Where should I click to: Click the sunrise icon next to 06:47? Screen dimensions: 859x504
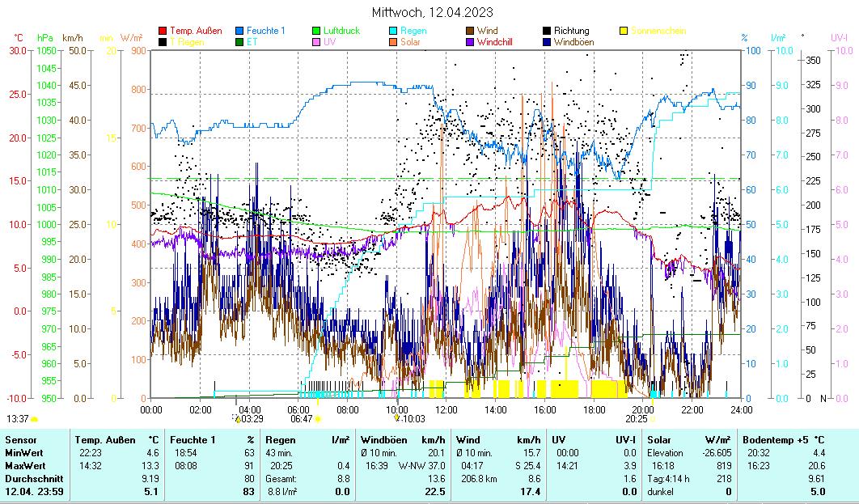tap(319, 419)
